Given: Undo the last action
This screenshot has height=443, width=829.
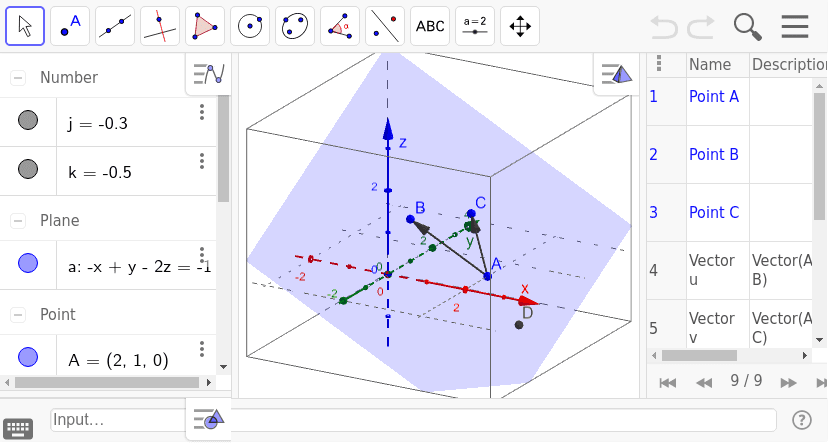Looking at the screenshot, I should [664, 26].
